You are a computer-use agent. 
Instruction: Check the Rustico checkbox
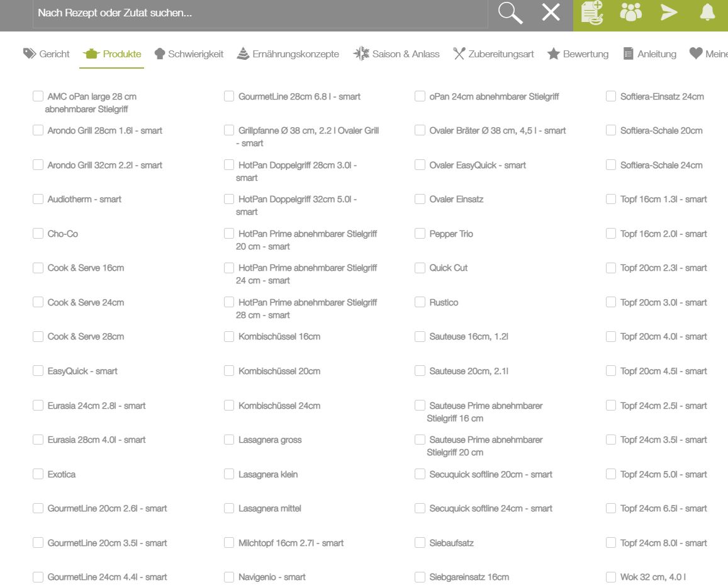click(x=420, y=302)
